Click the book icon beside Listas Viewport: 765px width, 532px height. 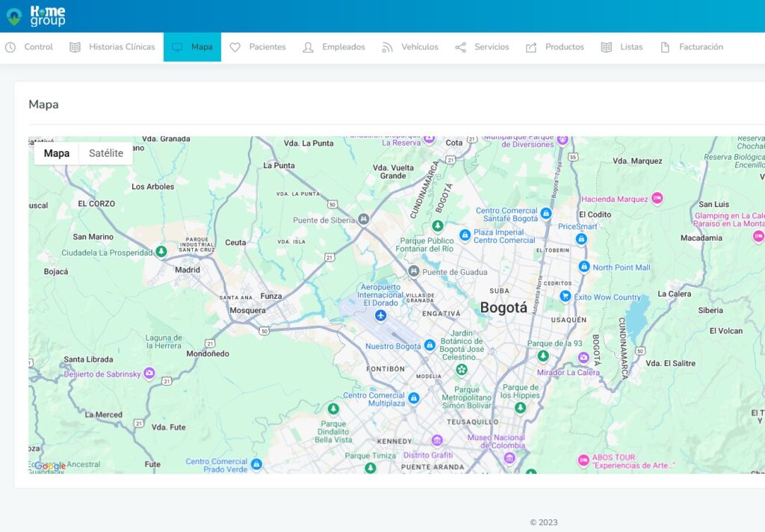[x=607, y=47]
